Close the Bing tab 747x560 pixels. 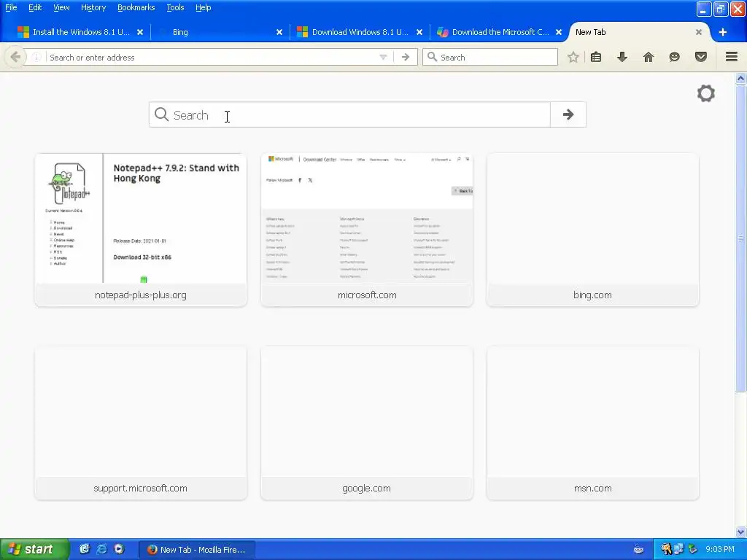pos(279,32)
